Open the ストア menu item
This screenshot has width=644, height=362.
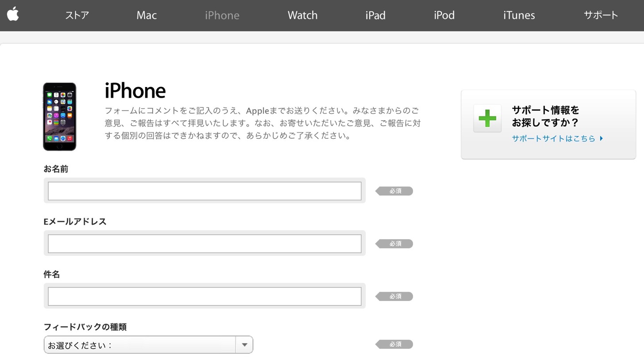coord(77,15)
